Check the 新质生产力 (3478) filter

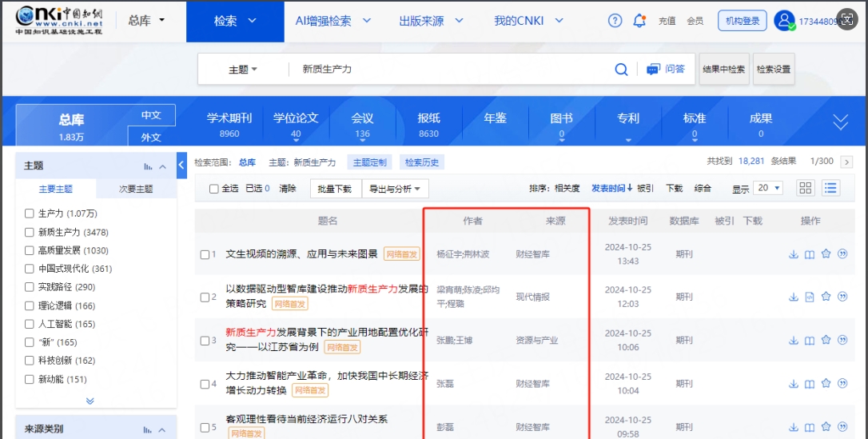click(30, 232)
